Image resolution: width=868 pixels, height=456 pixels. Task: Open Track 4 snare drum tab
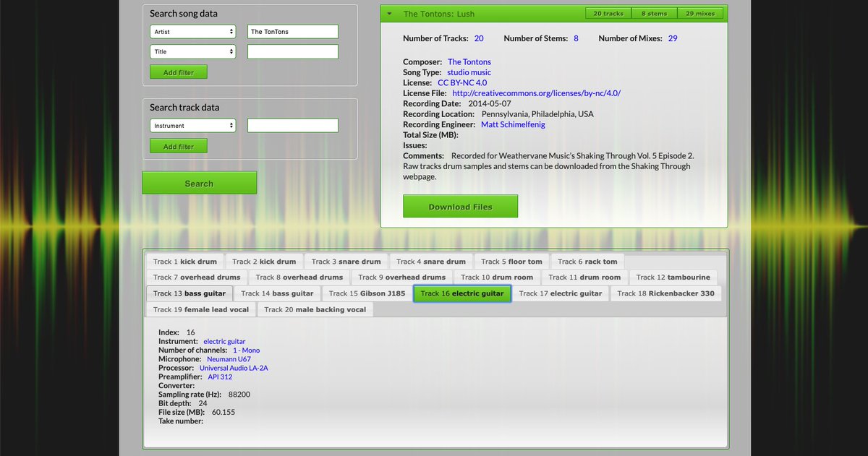tap(431, 262)
